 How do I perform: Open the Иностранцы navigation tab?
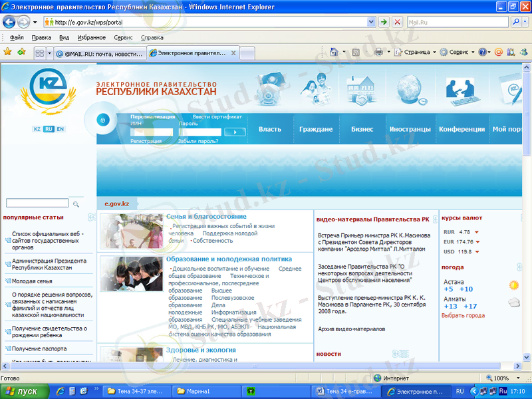tap(410, 129)
